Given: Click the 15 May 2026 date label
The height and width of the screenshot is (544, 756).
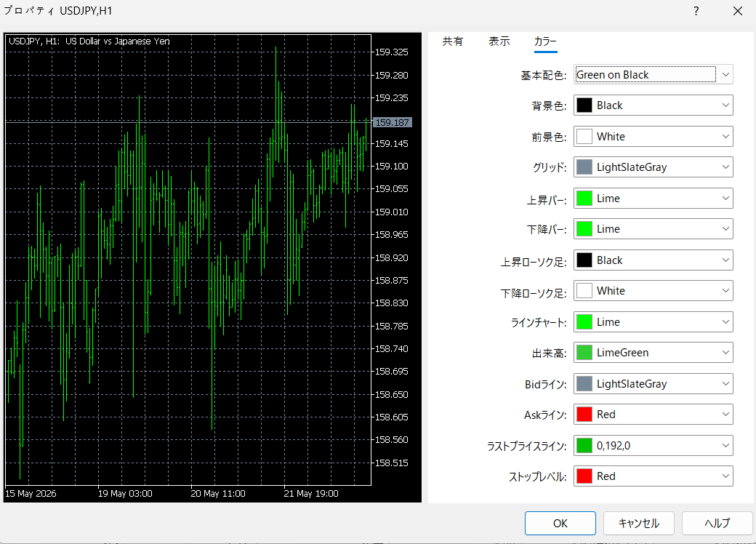Looking at the screenshot, I should pyautogui.click(x=31, y=494).
